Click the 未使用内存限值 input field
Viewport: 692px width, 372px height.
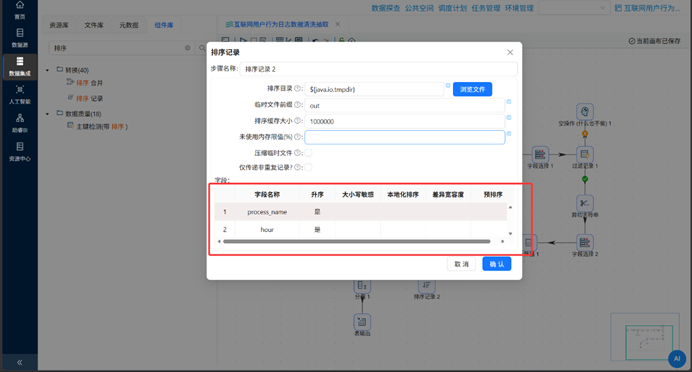(405, 137)
